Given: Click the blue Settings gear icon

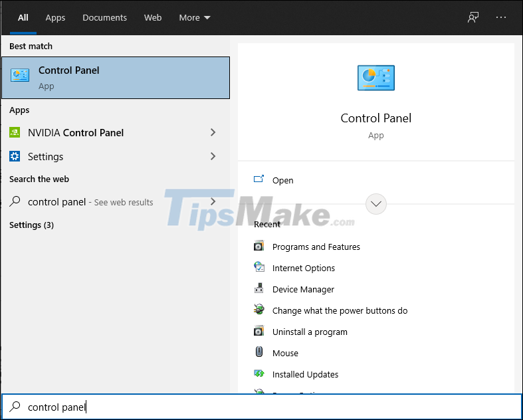Looking at the screenshot, I should pyautogui.click(x=15, y=156).
